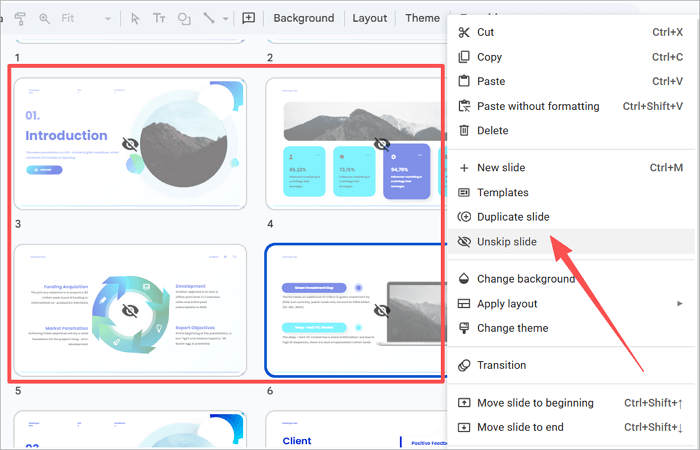The width and height of the screenshot is (700, 450).
Task: Open the Background button
Action: point(304,18)
